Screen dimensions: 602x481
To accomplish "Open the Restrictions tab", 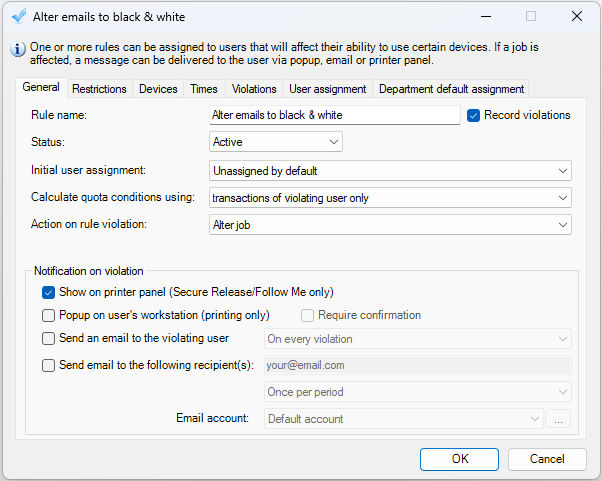I will pyautogui.click(x=99, y=89).
